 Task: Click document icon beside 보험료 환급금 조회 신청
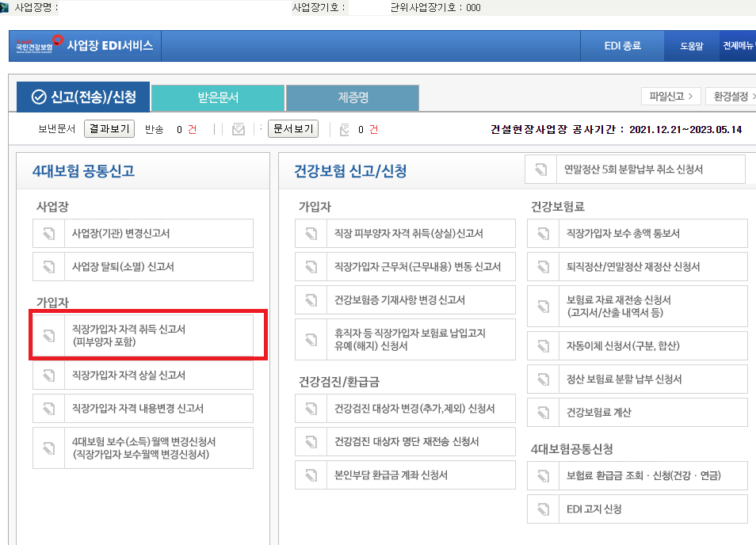(544, 476)
